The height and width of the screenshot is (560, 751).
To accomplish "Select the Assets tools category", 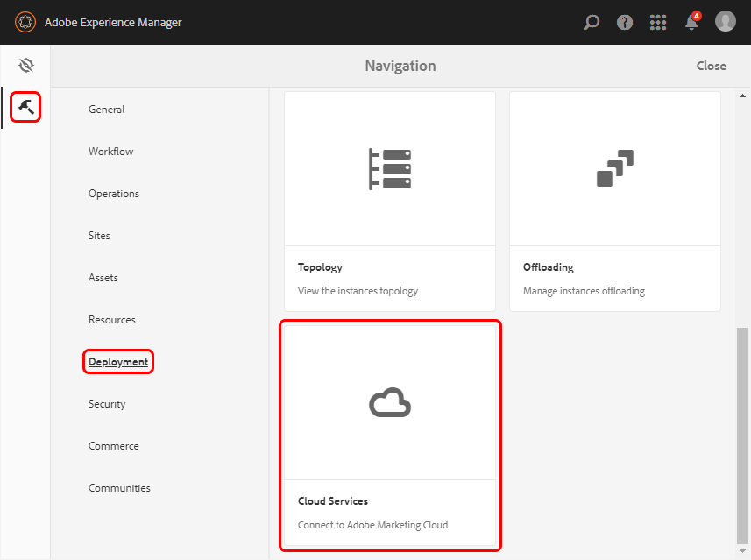I will [103, 278].
